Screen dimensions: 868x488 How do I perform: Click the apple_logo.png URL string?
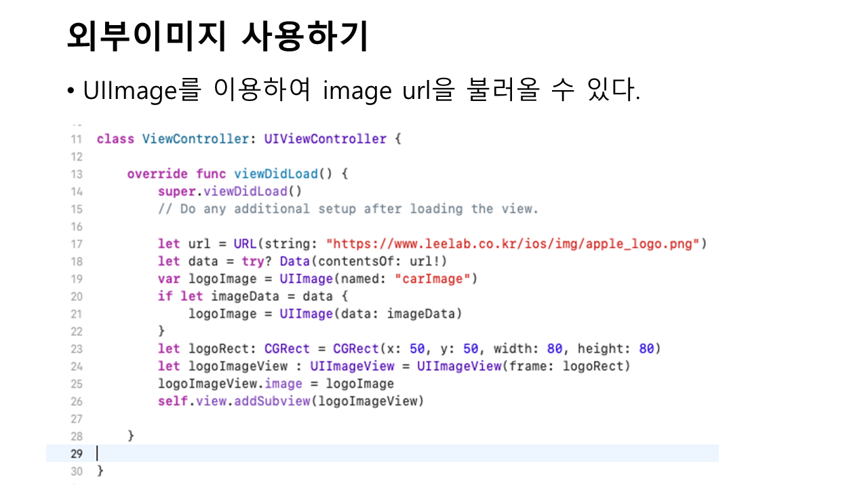tap(513, 244)
